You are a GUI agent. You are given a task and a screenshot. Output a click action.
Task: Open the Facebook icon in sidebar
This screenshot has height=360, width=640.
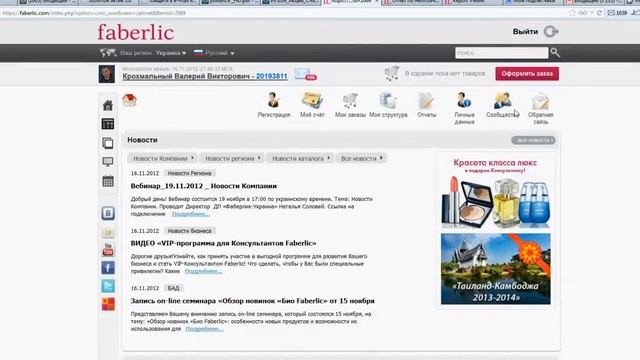click(x=108, y=268)
